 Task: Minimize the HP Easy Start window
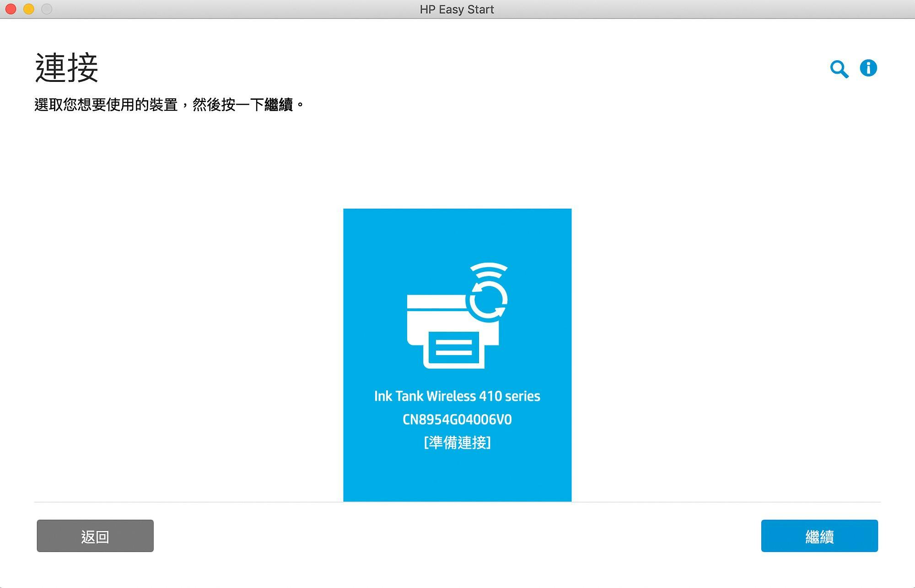[29, 9]
